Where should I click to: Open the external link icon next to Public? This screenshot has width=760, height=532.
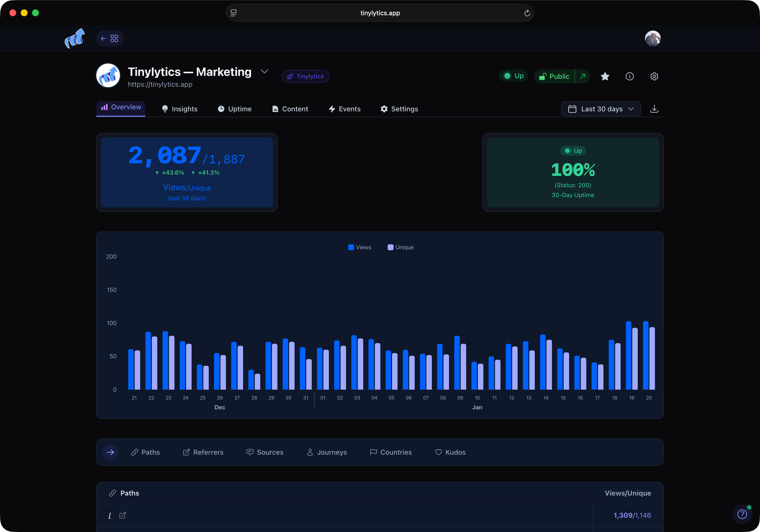(x=582, y=76)
